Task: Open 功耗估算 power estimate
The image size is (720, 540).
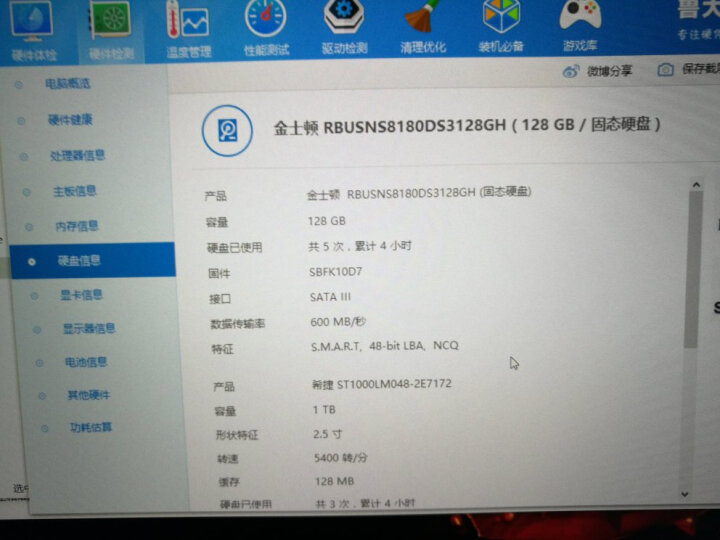Action: [x=91, y=428]
